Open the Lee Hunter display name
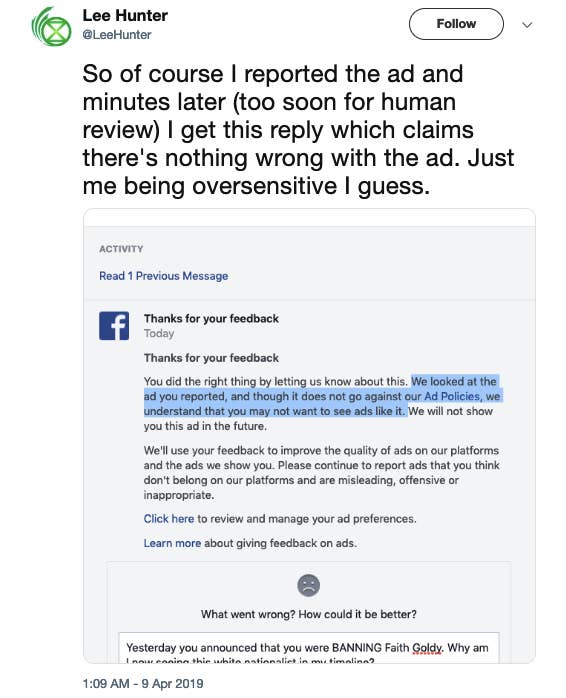 click(x=125, y=16)
